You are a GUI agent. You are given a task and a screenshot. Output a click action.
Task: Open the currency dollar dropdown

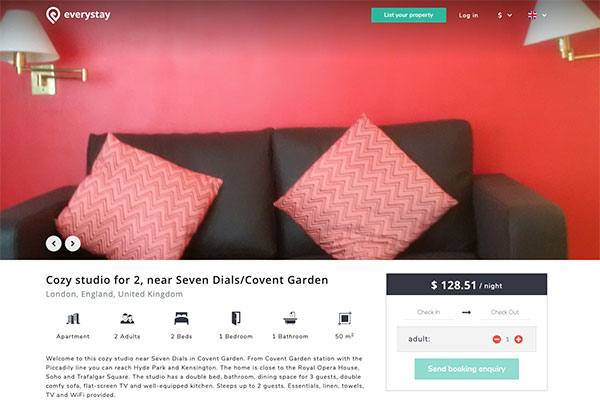504,15
